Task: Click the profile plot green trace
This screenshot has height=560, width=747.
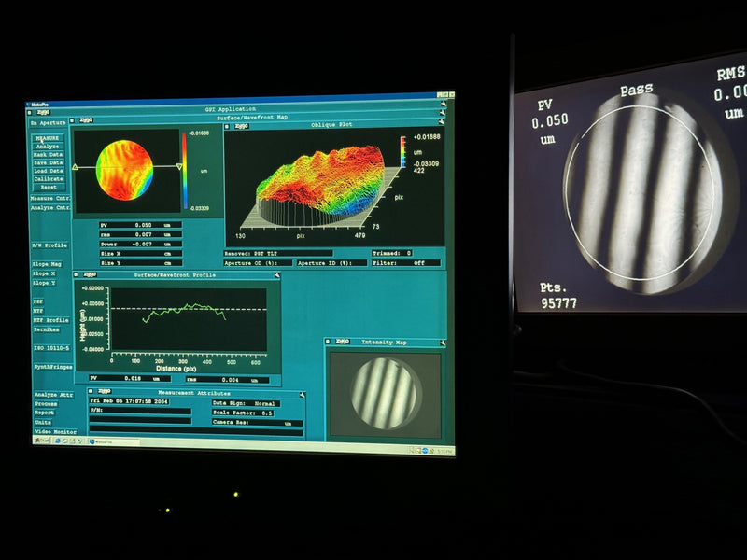Action: (x=185, y=312)
